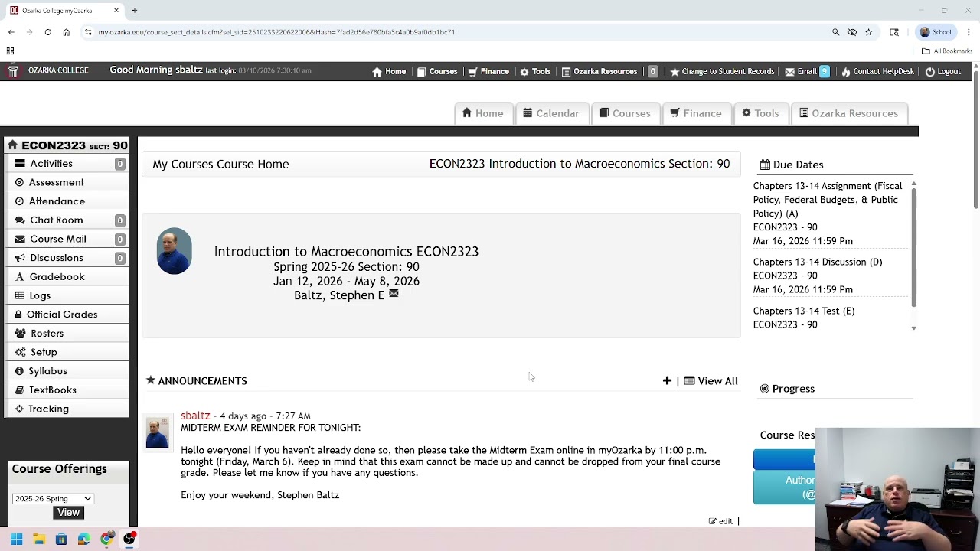This screenshot has width=980, height=551.
Task: Switch to the Calendar tab
Action: click(x=551, y=113)
